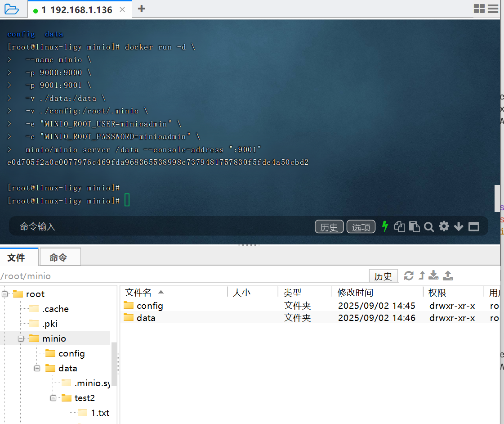Collapse the root tree node
This screenshot has width=504, height=424.
pyautogui.click(x=5, y=294)
